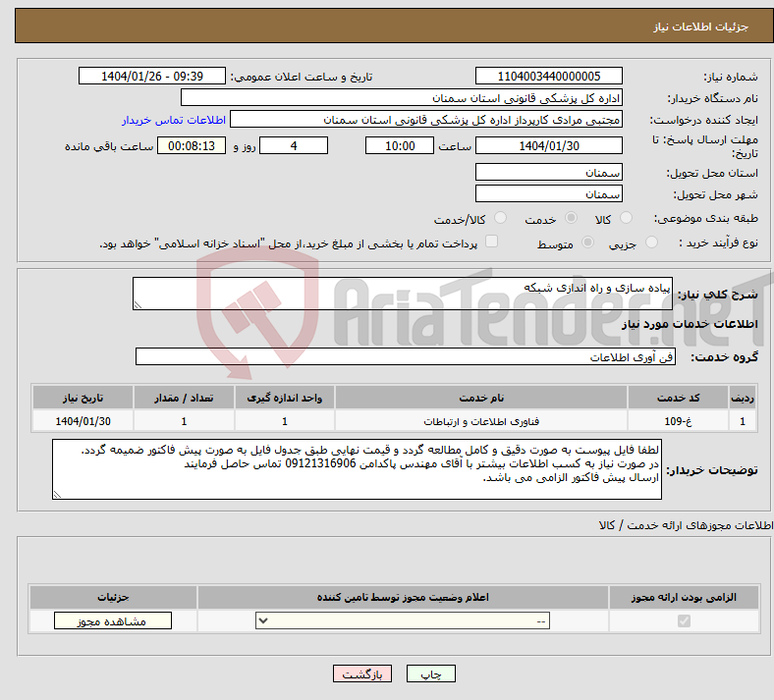Click the need date cell 1404/01/30 in table
Viewport: 774px width, 700px height.
click(83, 421)
